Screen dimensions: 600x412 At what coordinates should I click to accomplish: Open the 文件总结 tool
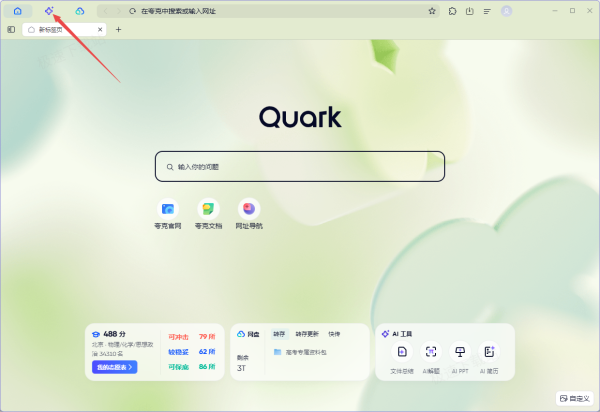pos(402,357)
